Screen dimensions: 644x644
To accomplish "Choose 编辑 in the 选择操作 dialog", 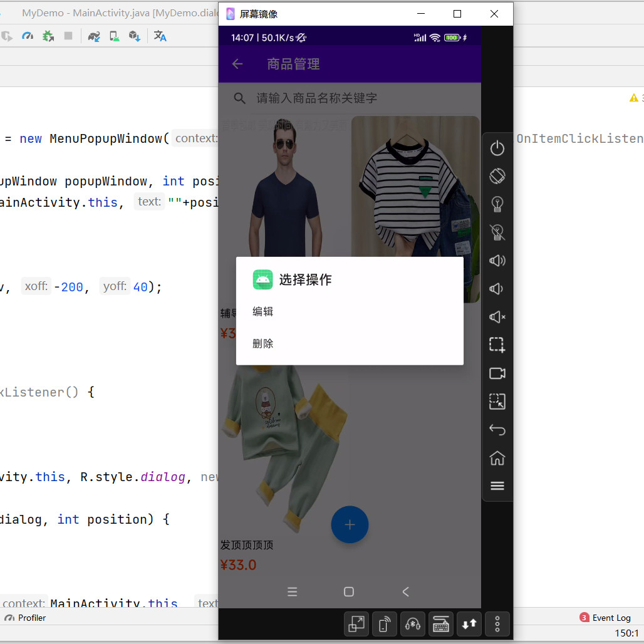I will (262, 311).
